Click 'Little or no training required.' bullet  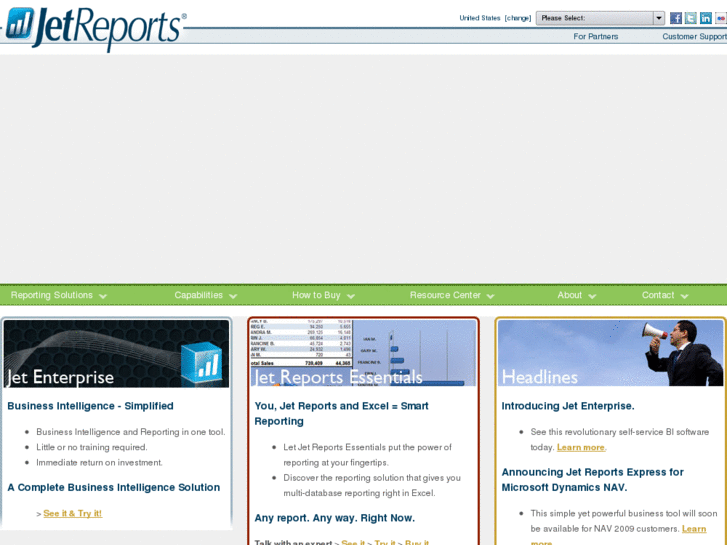[92, 447]
